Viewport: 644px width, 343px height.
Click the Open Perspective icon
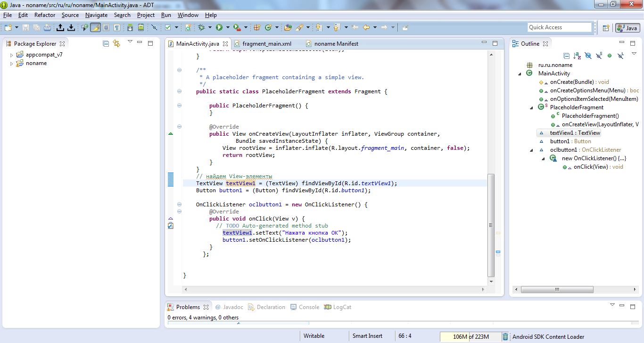(x=606, y=28)
